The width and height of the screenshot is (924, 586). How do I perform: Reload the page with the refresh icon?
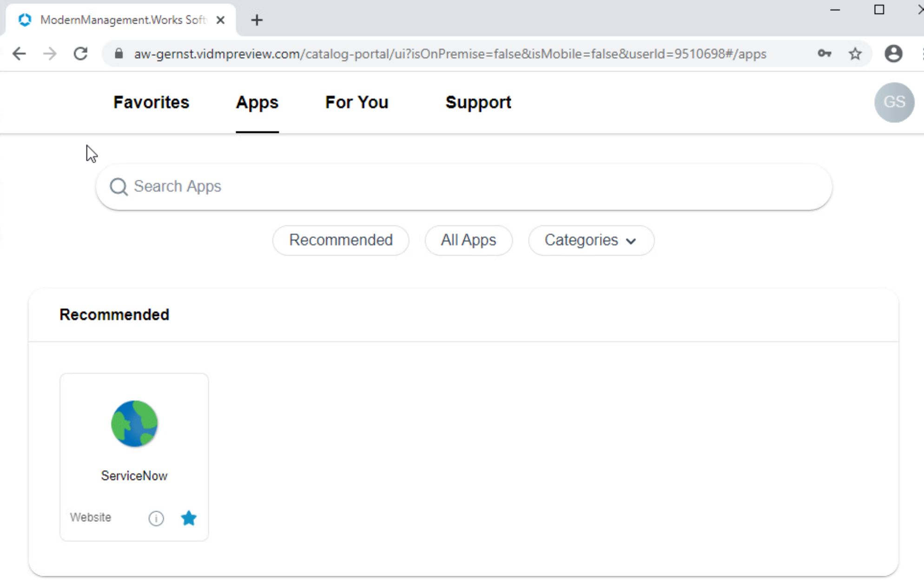pyautogui.click(x=81, y=54)
